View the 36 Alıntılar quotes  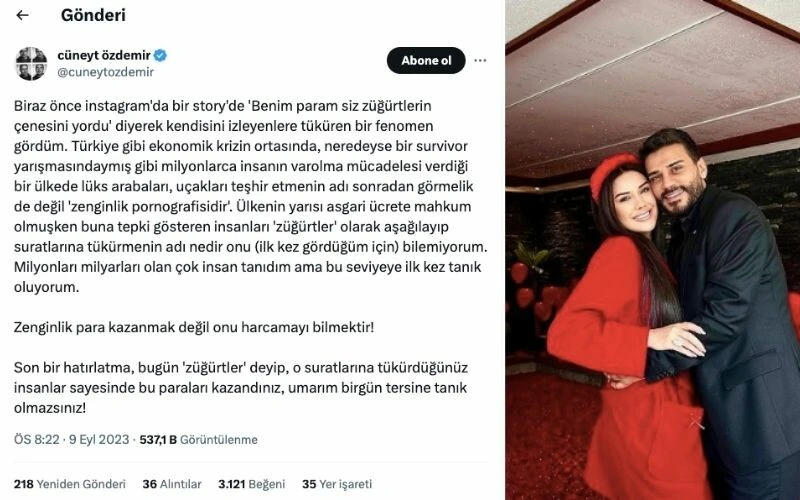172,484
